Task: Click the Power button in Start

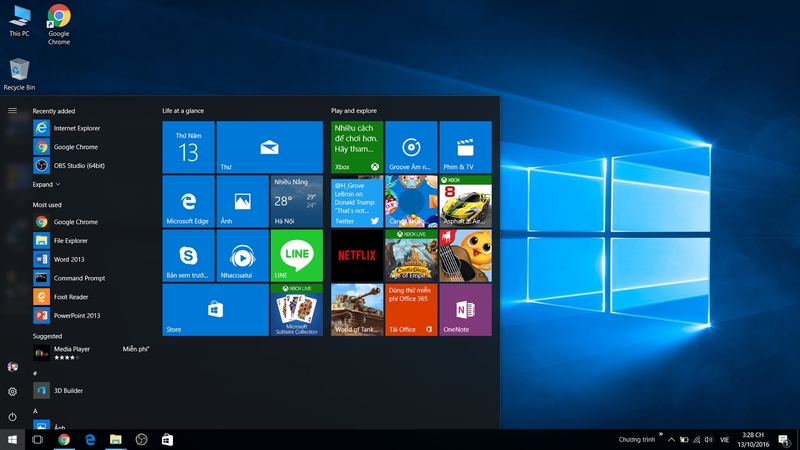Action: 12,417
